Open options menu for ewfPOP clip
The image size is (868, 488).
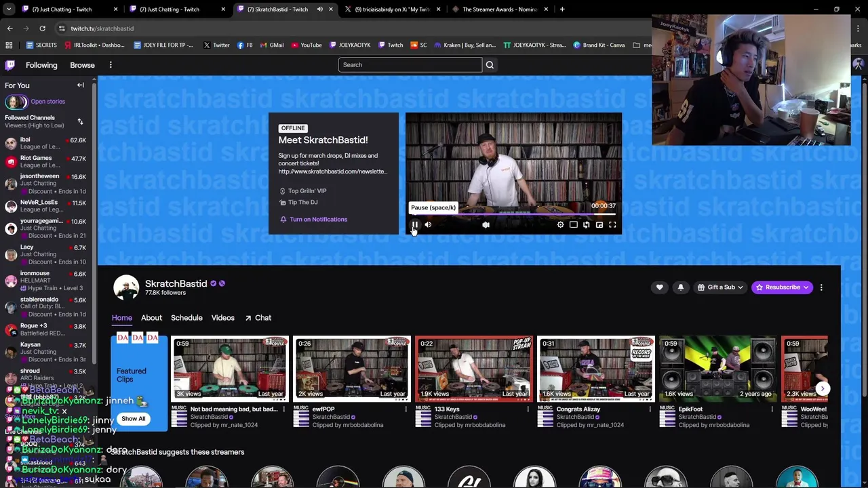pyautogui.click(x=406, y=409)
